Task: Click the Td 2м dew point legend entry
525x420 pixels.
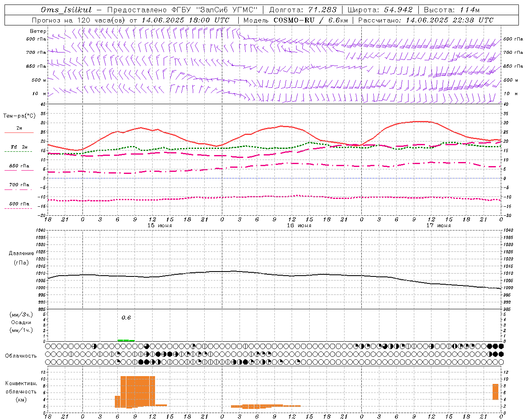Action: tap(19, 147)
